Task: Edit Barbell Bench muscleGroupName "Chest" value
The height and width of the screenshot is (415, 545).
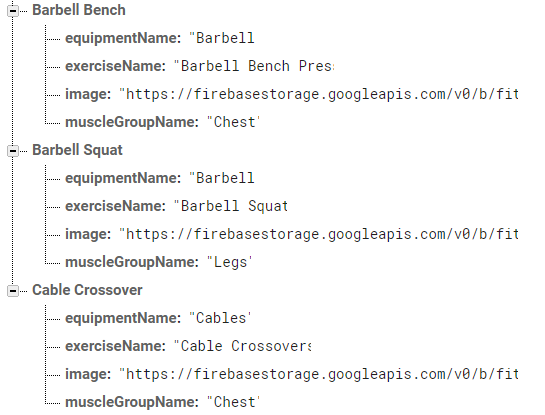Action: coord(233,122)
